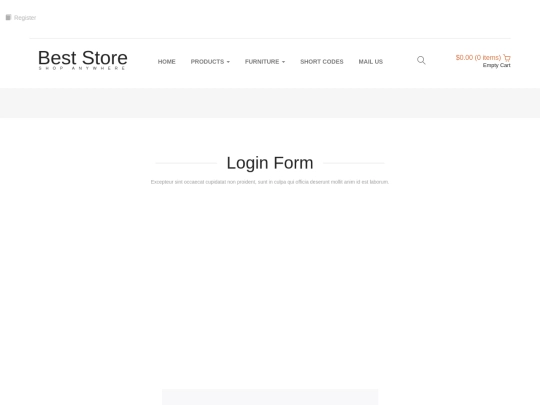Click the Register icon at top left

tap(9, 17)
